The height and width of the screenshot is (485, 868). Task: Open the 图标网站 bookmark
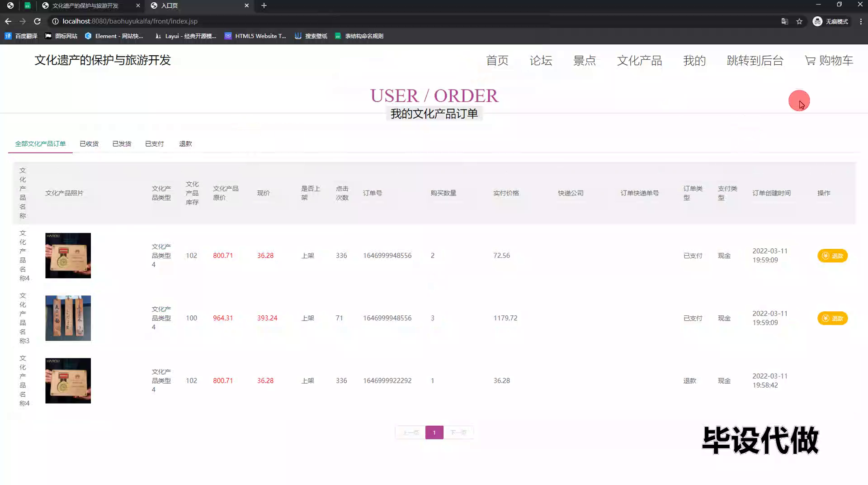click(61, 36)
